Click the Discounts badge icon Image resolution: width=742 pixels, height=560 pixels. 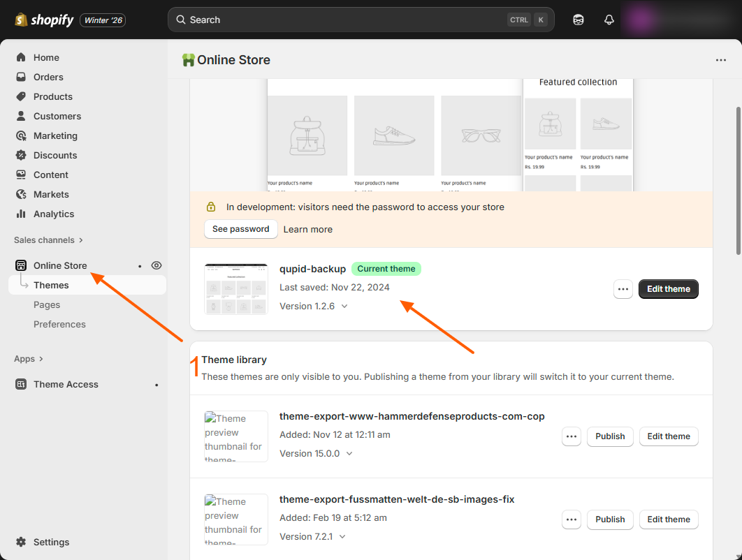[21, 155]
